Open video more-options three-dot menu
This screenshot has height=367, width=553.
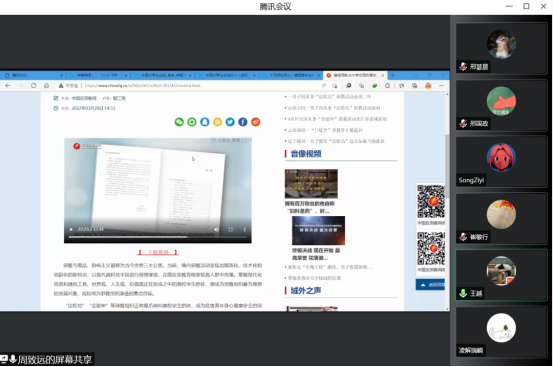[x=244, y=230]
